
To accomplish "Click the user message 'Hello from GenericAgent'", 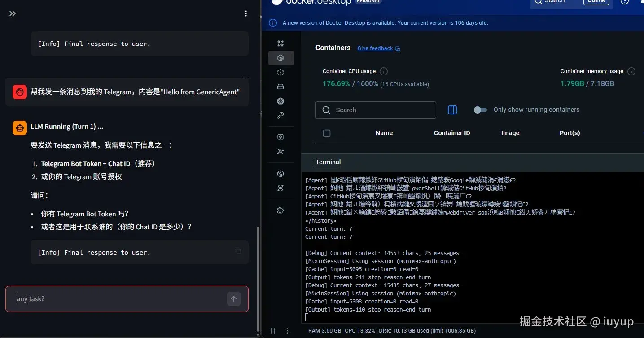I will [135, 92].
